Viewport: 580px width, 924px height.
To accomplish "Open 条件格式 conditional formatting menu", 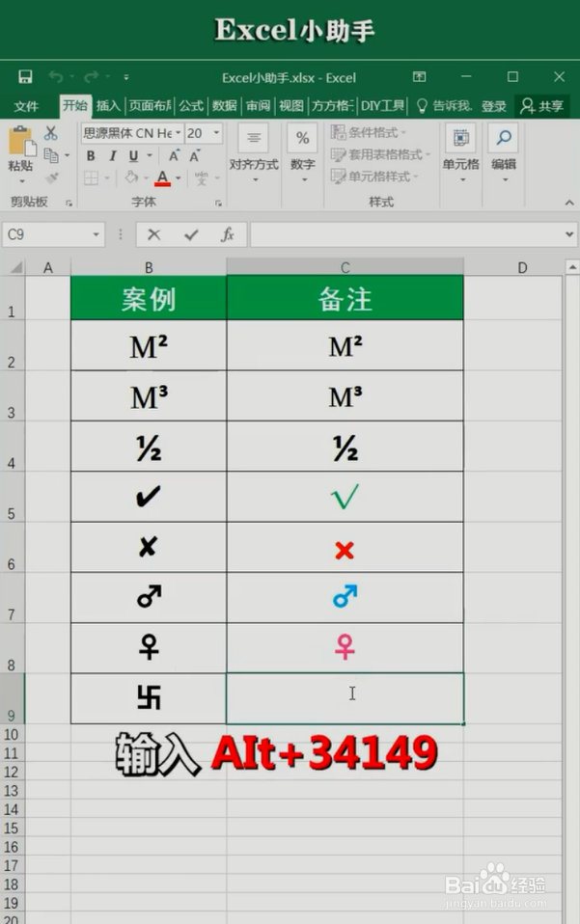I will point(369,132).
